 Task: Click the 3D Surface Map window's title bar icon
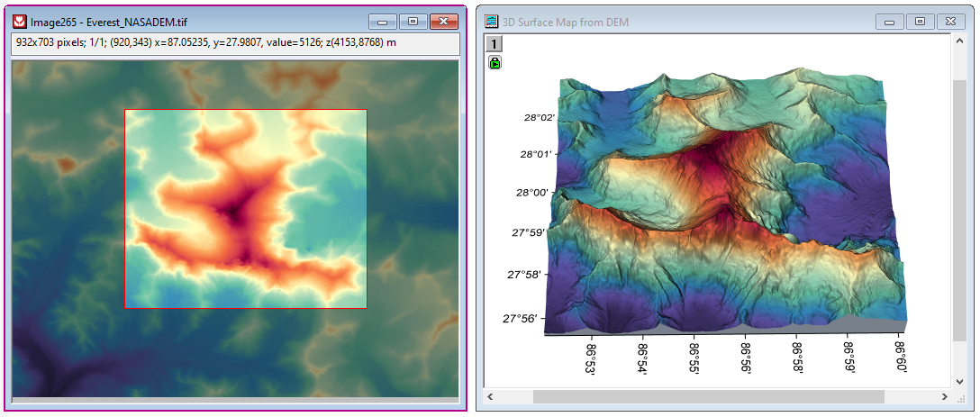tap(491, 21)
